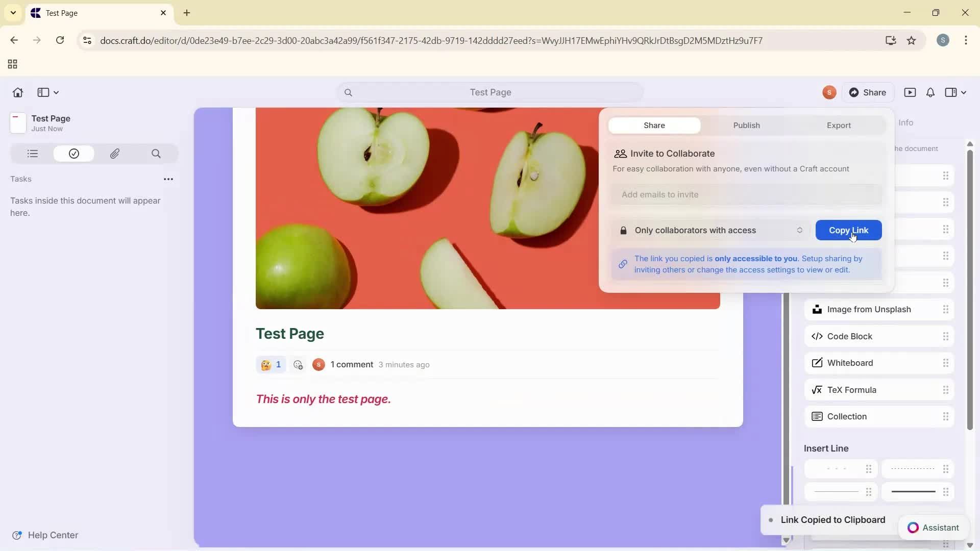Toggle the checkmark filter in sidebar
The image size is (980, 551).
point(73,154)
